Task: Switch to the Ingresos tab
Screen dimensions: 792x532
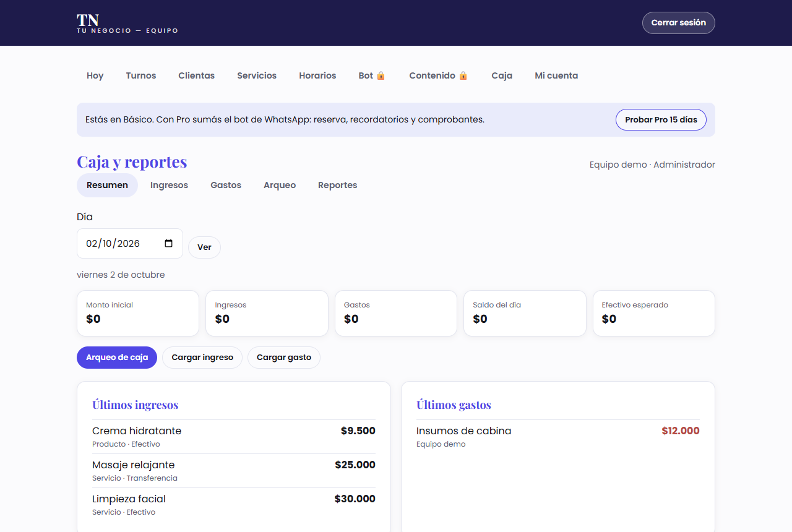Action: 169,185
